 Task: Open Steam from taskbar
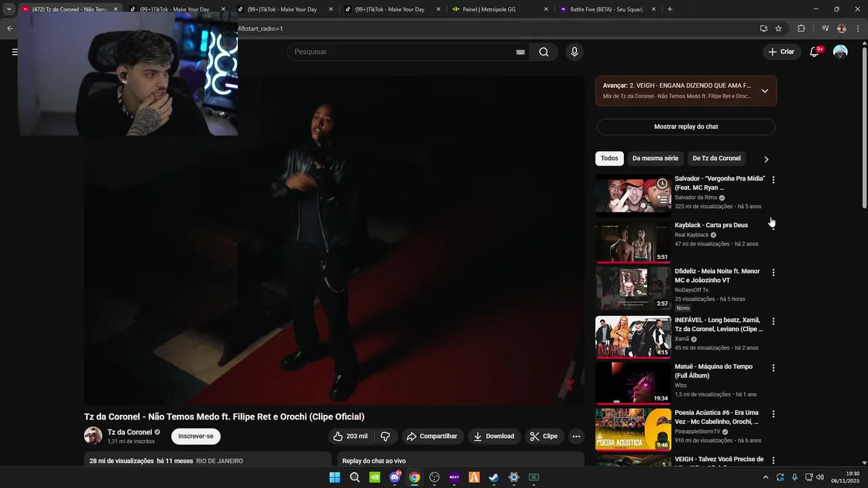click(x=494, y=477)
